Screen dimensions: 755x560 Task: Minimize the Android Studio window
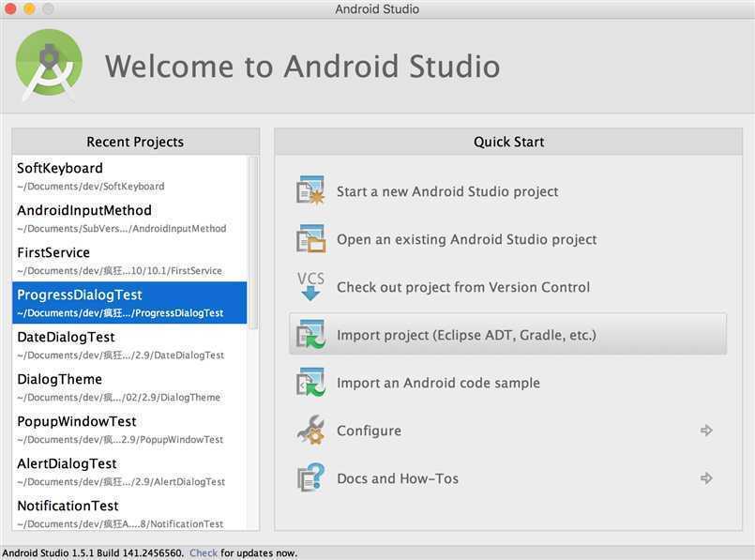29,8
